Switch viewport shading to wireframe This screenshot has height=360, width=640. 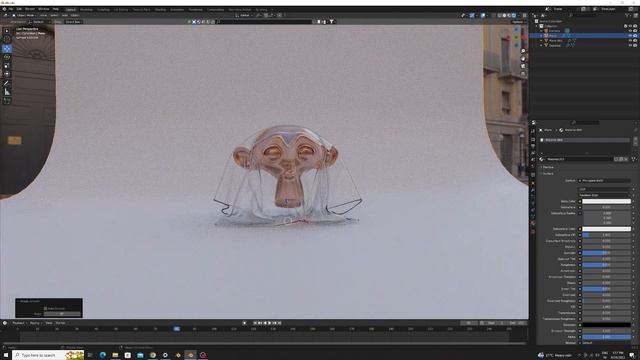coord(500,15)
